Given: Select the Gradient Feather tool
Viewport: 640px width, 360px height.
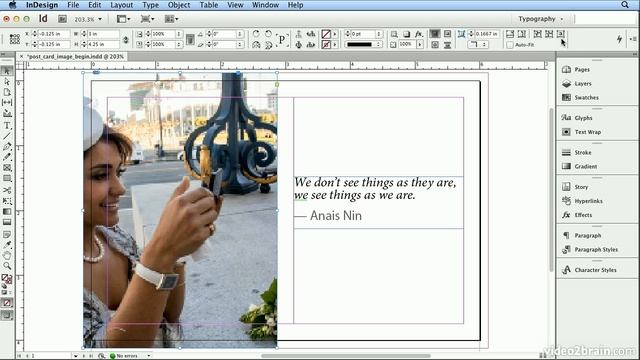Looking at the screenshot, I should [7, 222].
